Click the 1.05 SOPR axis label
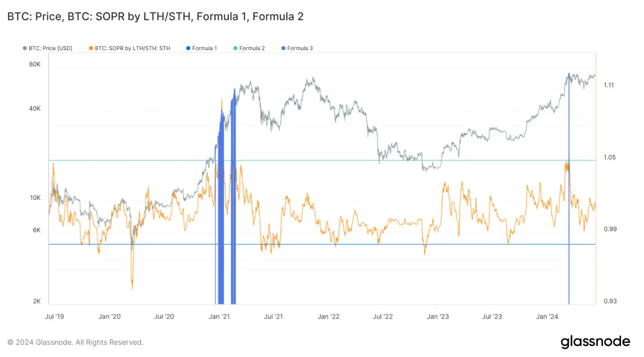 (609, 157)
